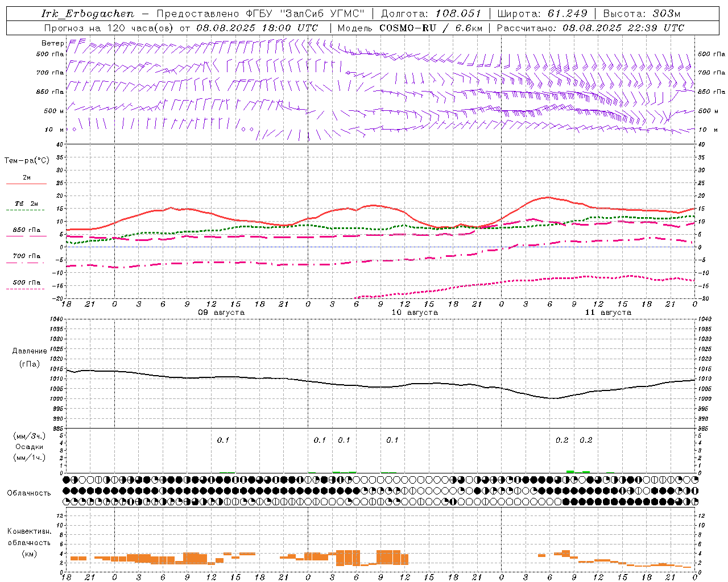Click the (км) unit label
The width and height of the screenshot is (728, 582).
coord(30,554)
